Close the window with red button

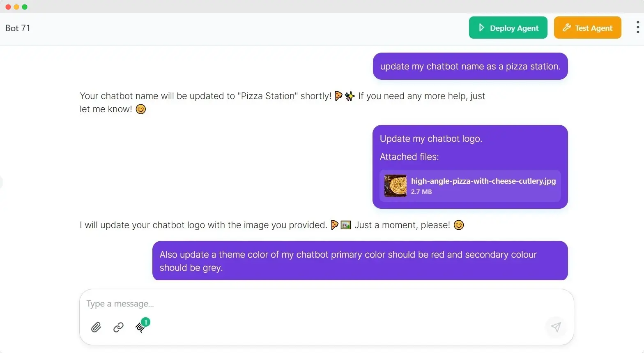coord(8,7)
